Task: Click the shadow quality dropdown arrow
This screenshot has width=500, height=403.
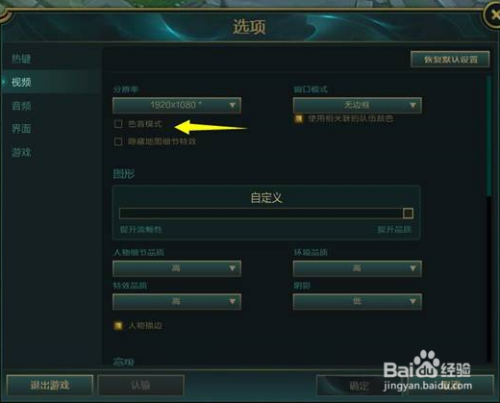Action: pyautogui.click(x=413, y=301)
